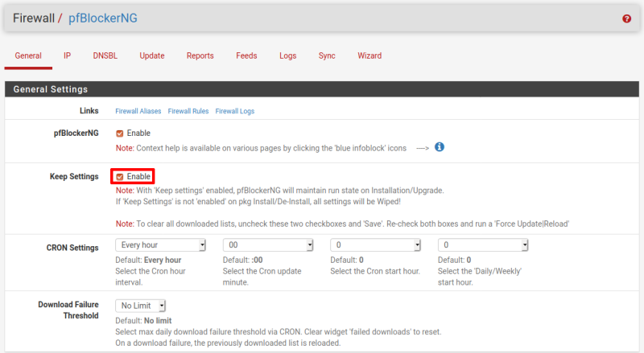644x353 pixels.
Task: Click the Firewall breadcrumb text
Action: [34, 18]
